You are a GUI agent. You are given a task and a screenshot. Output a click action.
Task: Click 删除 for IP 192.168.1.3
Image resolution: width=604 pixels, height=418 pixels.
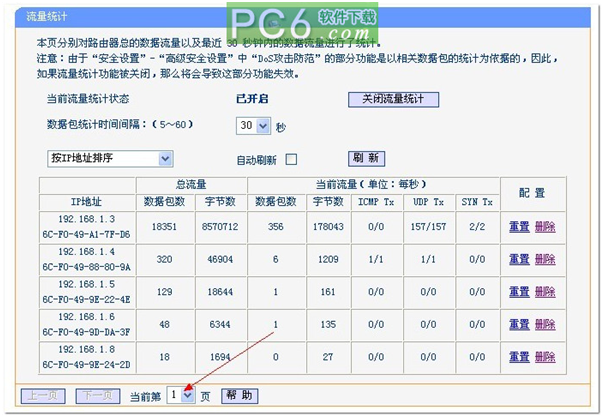click(544, 227)
